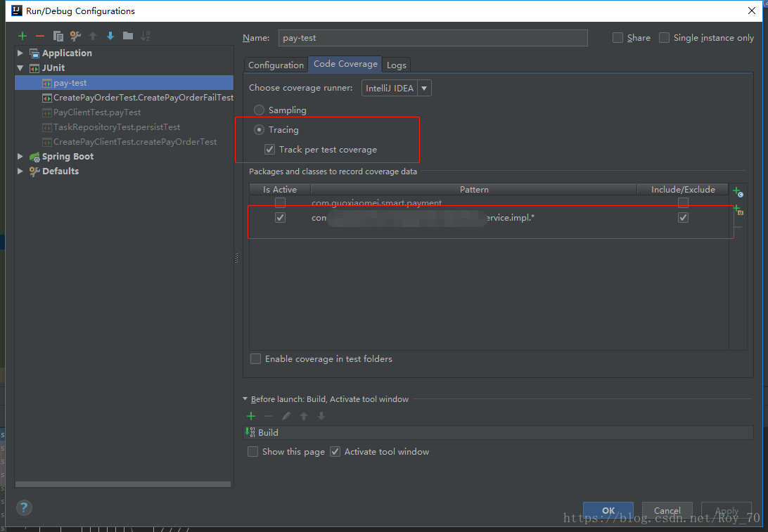768x532 pixels.
Task: Click the Name input field
Action: click(433, 38)
